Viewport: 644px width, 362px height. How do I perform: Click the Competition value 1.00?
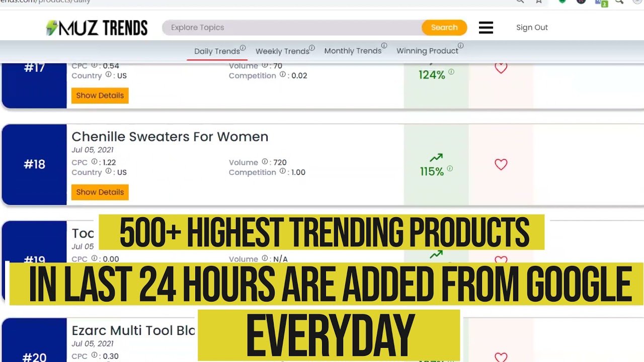pos(298,172)
